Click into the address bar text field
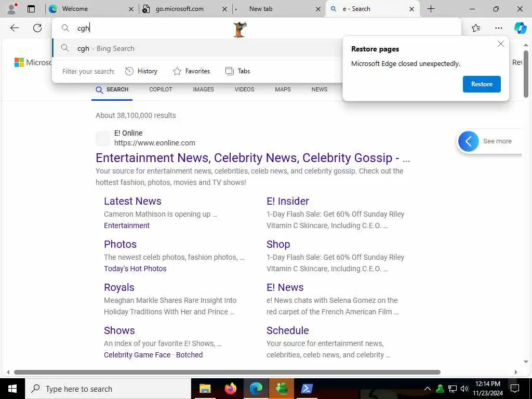 (258, 28)
